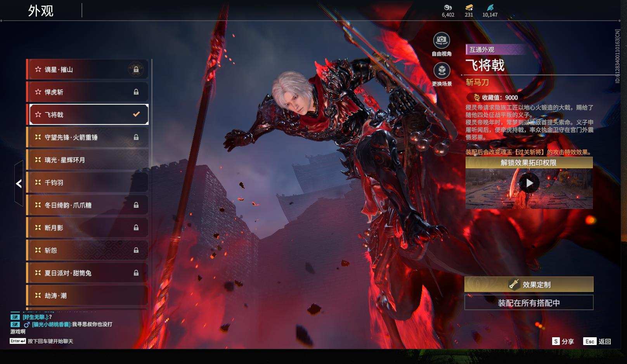The width and height of the screenshot is (627, 364).
Task: Select the 守望先锋·火箭重锤 skin
Action: click(87, 137)
